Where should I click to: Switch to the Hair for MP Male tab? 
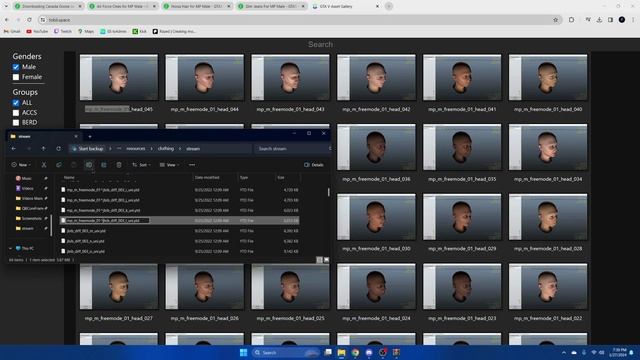coord(196,6)
